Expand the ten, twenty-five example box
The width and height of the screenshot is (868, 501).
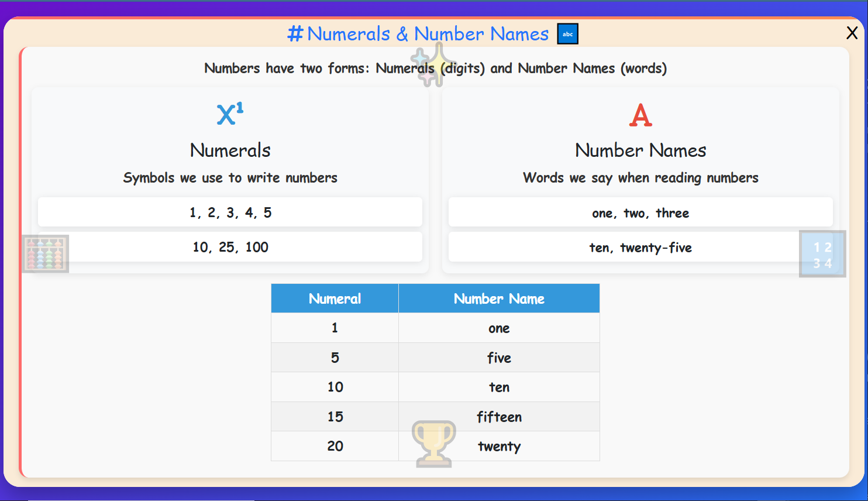click(x=640, y=246)
